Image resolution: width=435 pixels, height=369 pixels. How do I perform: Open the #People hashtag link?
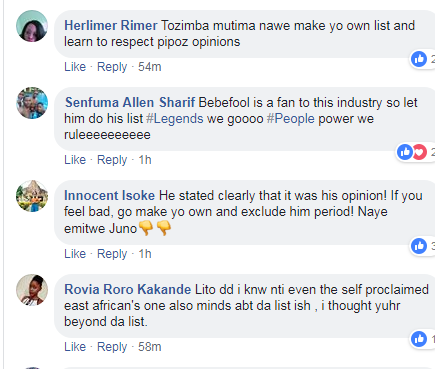(291, 119)
